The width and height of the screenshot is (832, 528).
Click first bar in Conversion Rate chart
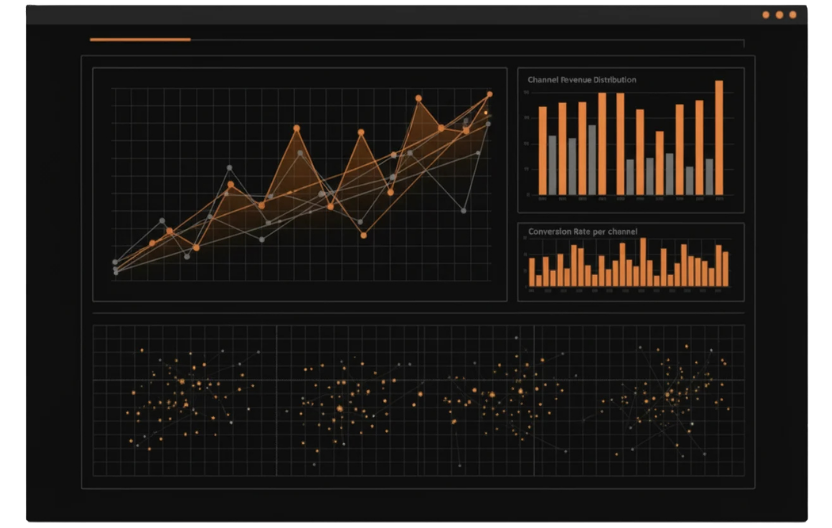tap(532, 273)
